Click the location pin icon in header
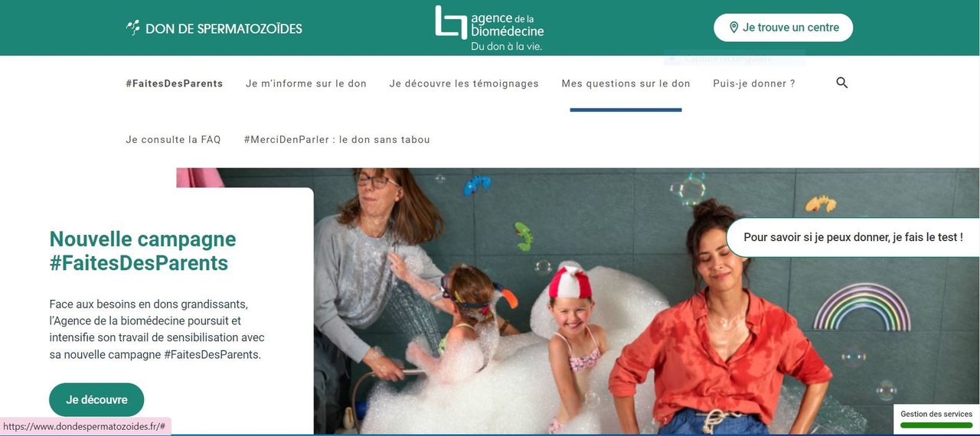Screen dimensions: 980x436 733,28
